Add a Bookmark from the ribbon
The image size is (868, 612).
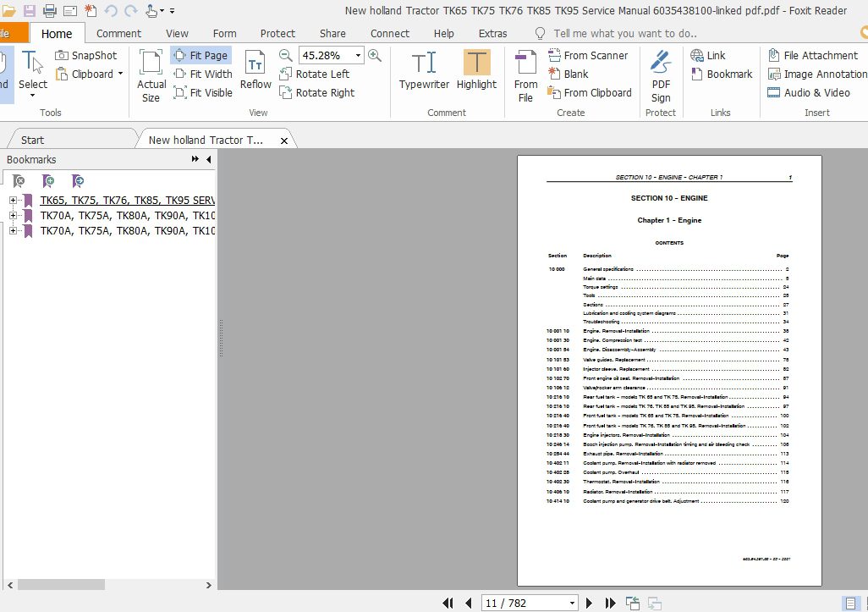click(x=722, y=74)
